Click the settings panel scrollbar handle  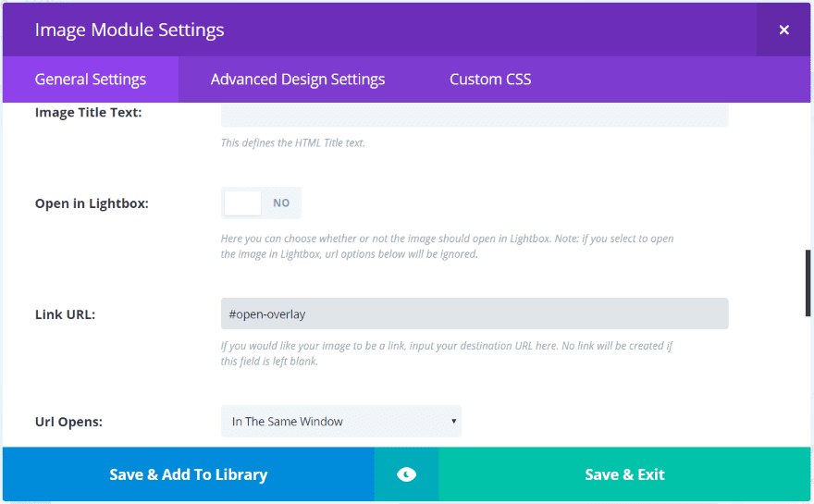click(808, 283)
